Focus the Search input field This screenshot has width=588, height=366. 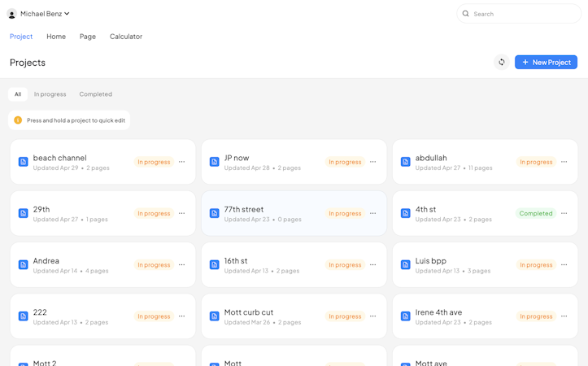click(x=519, y=14)
